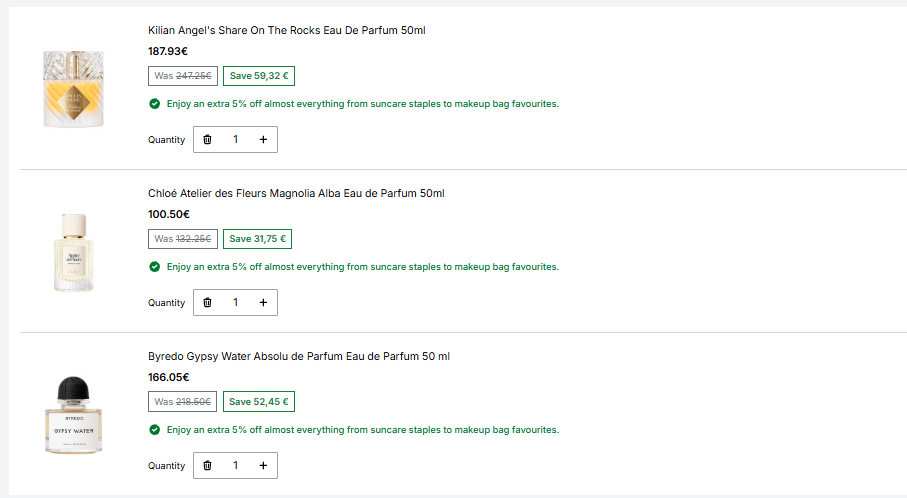The height and width of the screenshot is (498, 907).
Task: Click Chloé Magnolia Alba bottle thumbnail
Action: coord(73,252)
